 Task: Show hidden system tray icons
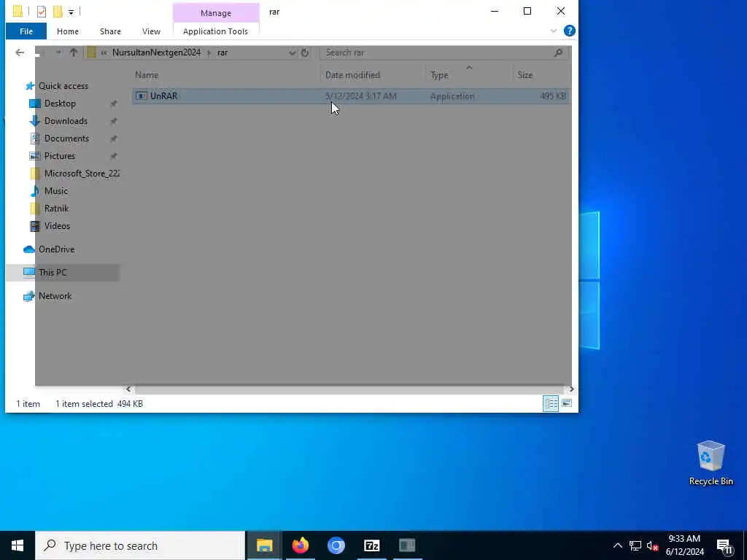(617, 545)
